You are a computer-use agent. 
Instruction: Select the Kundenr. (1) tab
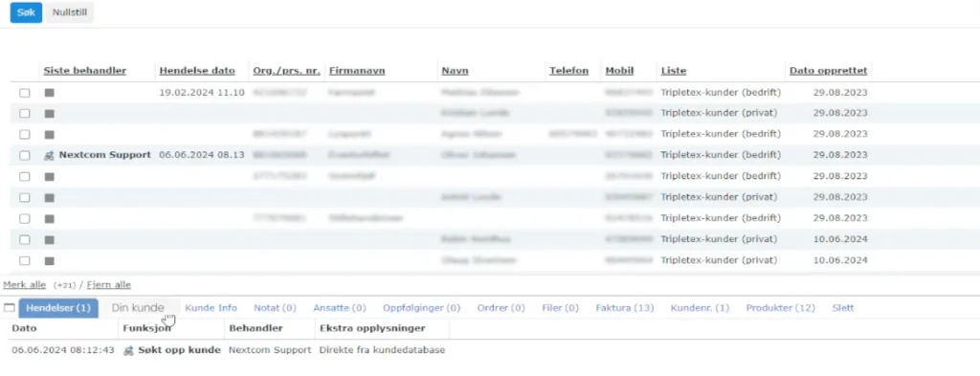click(x=700, y=308)
